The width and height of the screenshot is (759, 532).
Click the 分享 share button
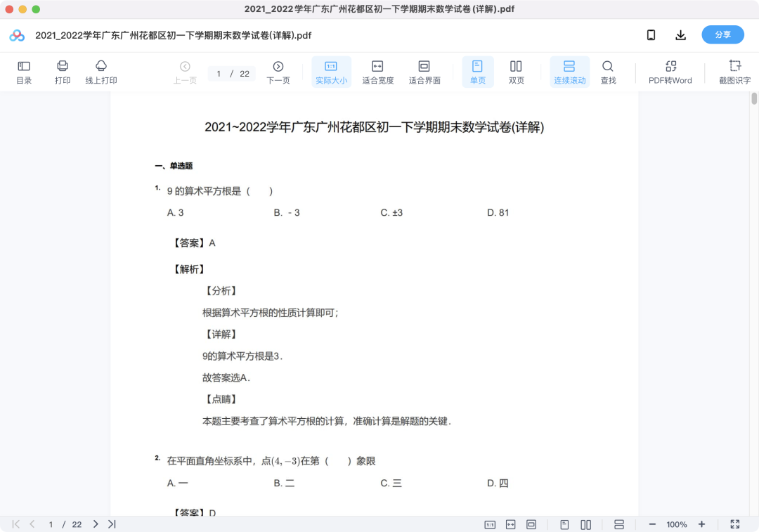(722, 35)
